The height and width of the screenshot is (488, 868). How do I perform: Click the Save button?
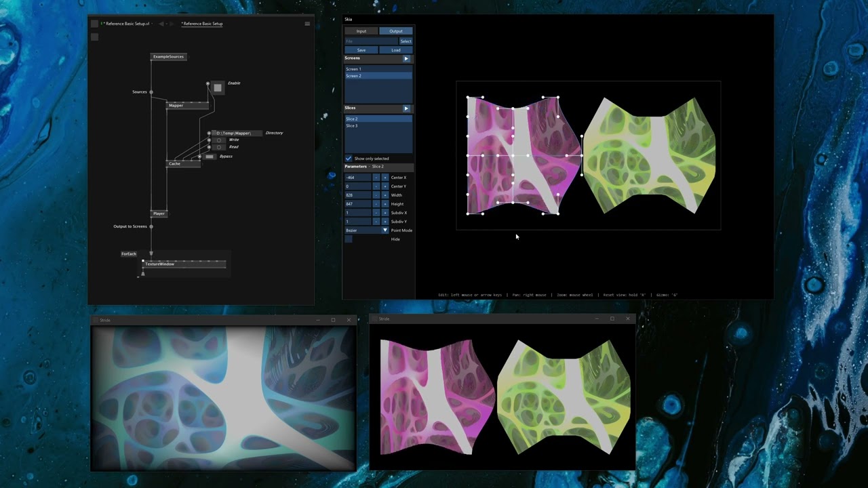tap(361, 50)
